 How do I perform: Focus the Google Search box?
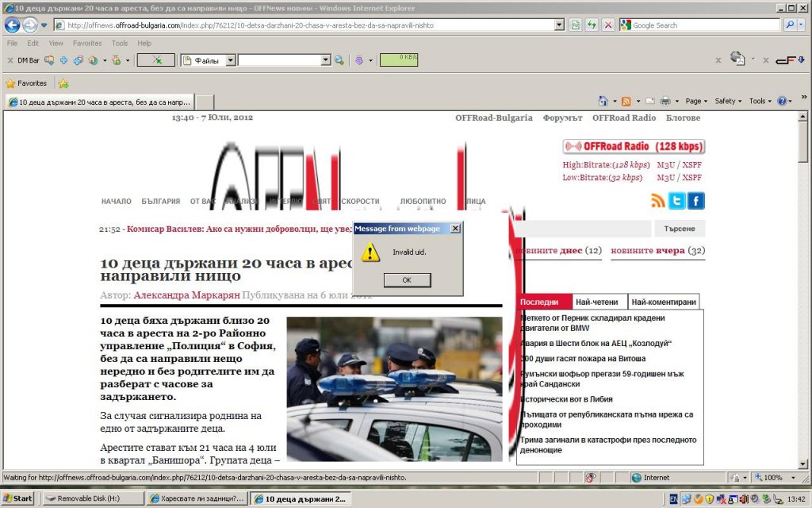click(x=700, y=25)
